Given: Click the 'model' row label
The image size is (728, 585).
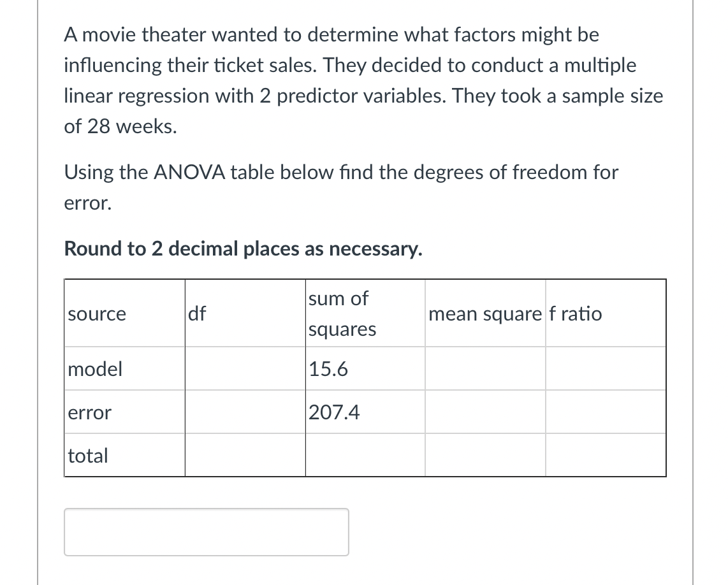Looking at the screenshot, I should [94, 369].
